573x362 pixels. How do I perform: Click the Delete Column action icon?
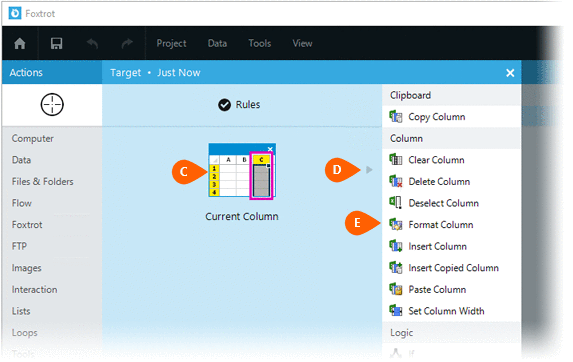[396, 182]
